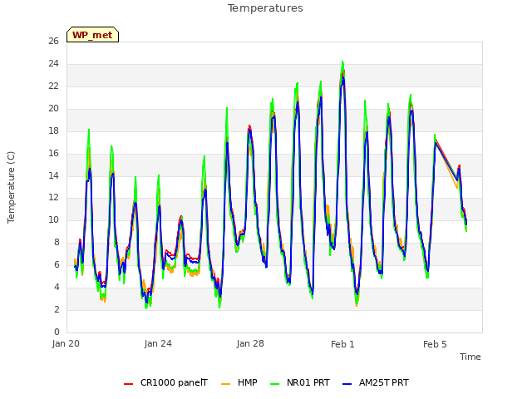Click the 8 y-axis tick label
The image size is (532, 399).
coord(57,242)
